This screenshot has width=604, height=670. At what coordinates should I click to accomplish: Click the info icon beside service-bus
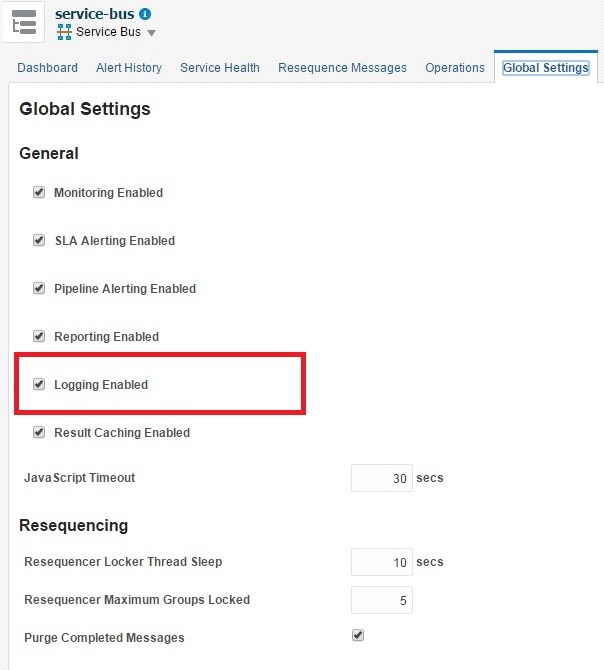pyautogui.click(x=146, y=14)
